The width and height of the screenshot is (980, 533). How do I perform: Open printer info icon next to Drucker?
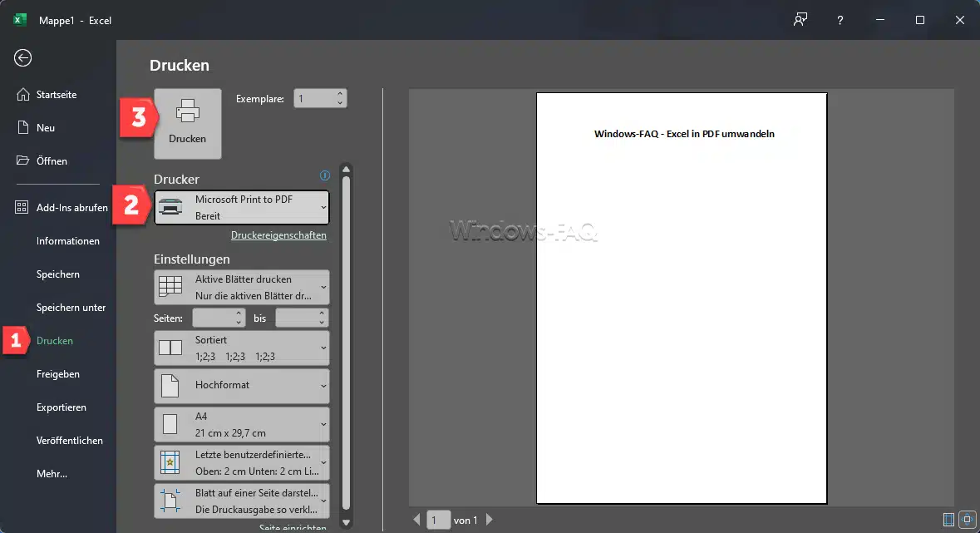(325, 175)
